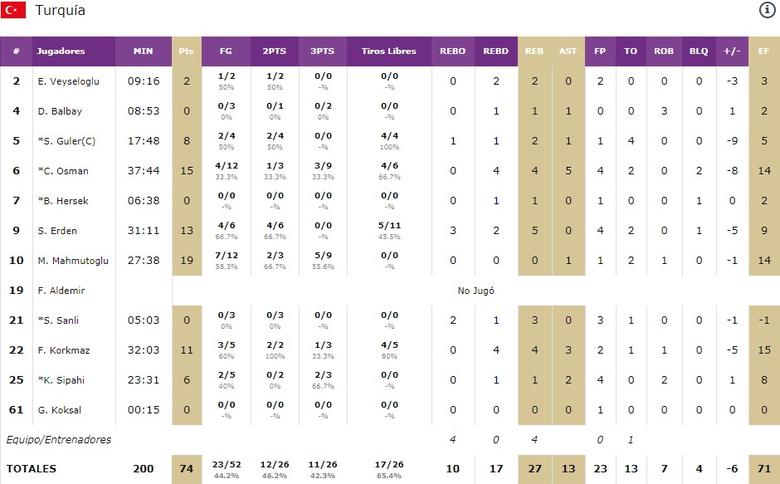Click player F. Korkmaz name

coord(63,350)
